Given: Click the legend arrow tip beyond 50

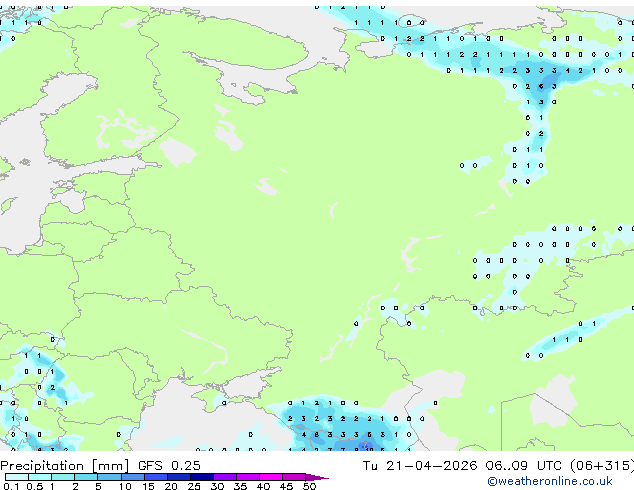Looking at the screenshot, I should coord(317,477).
